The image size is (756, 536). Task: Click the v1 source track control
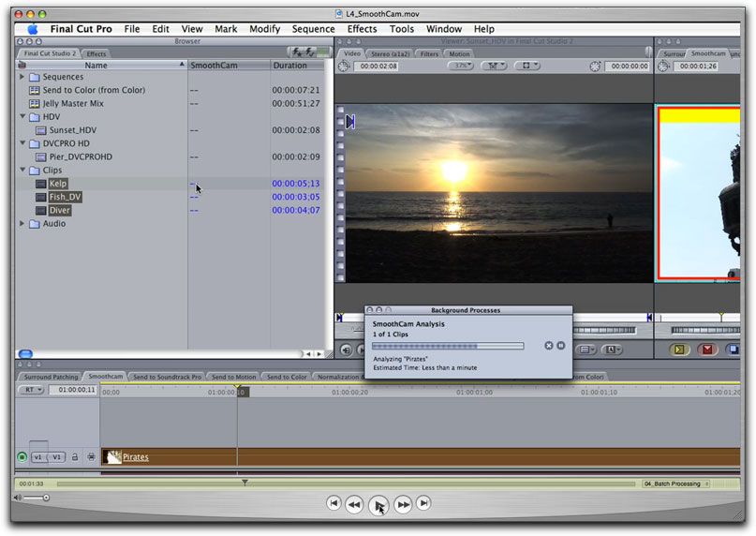click(x=38, y=457)
